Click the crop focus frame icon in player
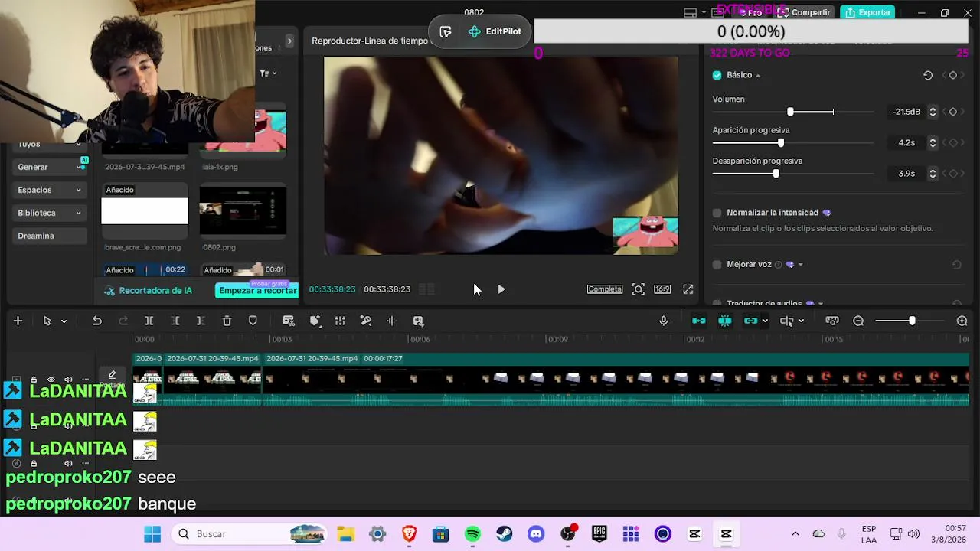The width and height of the screenshot is (980, 551). coord(639,289)
